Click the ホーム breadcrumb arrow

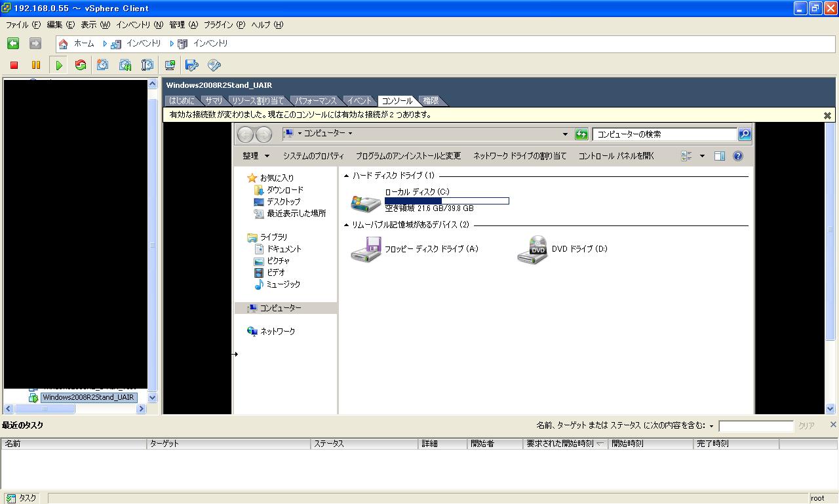(105, 44)
